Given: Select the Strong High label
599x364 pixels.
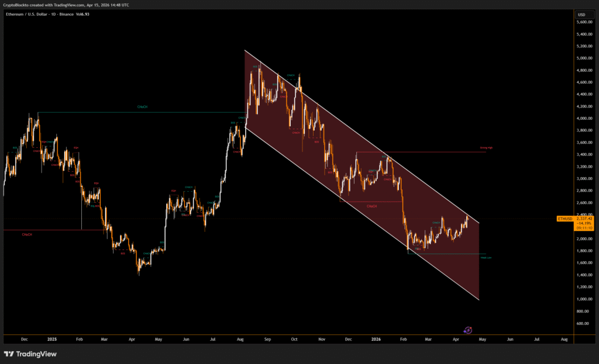Looking at the screenshot, I should click(x=486, y=148).
